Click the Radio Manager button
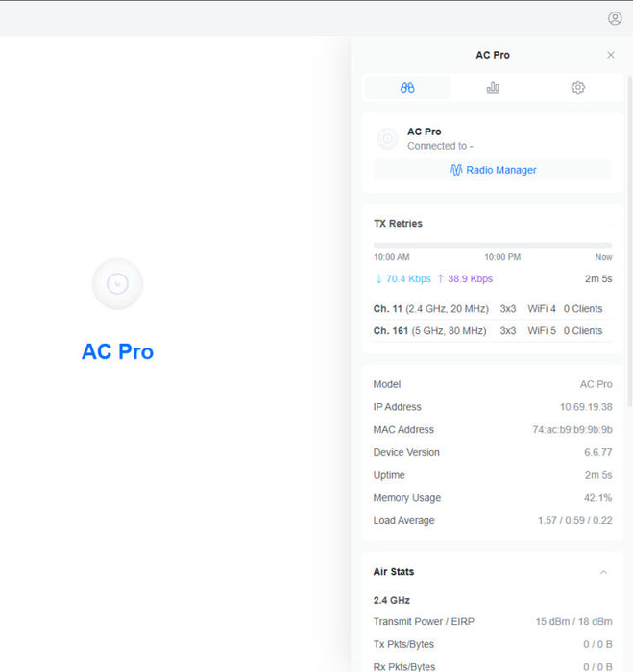The height and width of the screenshot is (672, 633). 493,170
